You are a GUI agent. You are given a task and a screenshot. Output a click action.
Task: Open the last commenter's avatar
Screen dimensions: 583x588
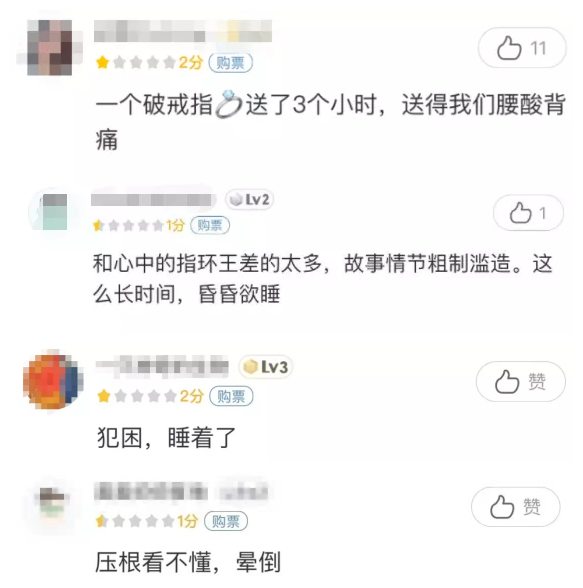point(52,504)
